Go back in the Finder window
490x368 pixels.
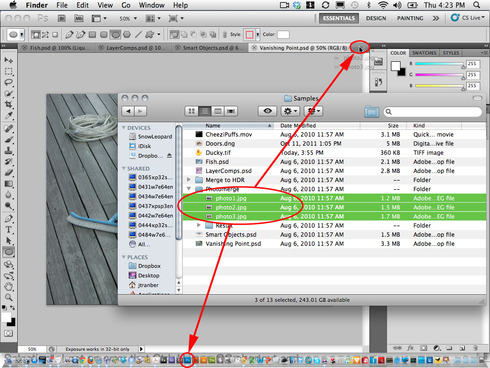[x=128, y=111]
